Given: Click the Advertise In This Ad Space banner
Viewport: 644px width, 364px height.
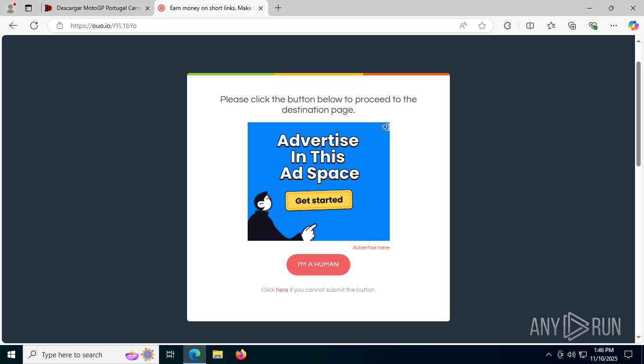Looking at the screenshot, I should coord(319,182).
